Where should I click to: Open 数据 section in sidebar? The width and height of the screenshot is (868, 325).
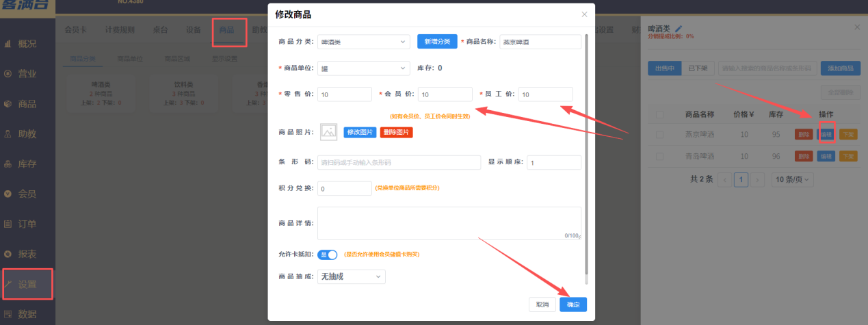pos(27,314)
